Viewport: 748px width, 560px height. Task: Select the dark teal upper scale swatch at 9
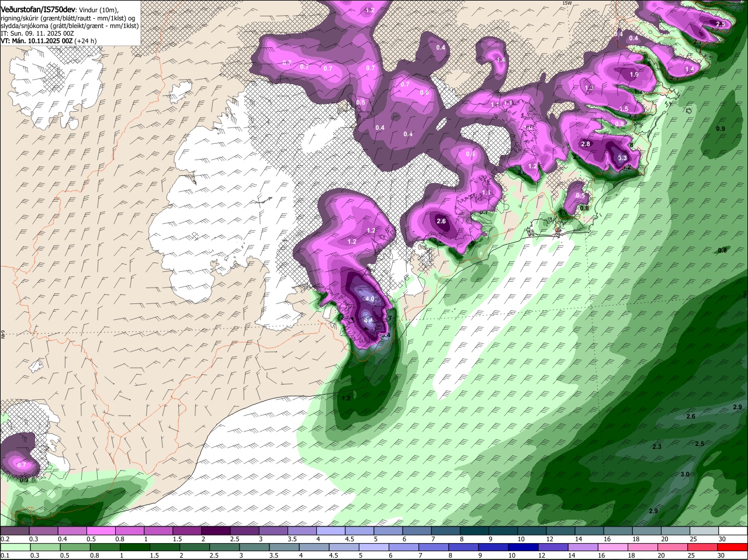click(503, 531)
